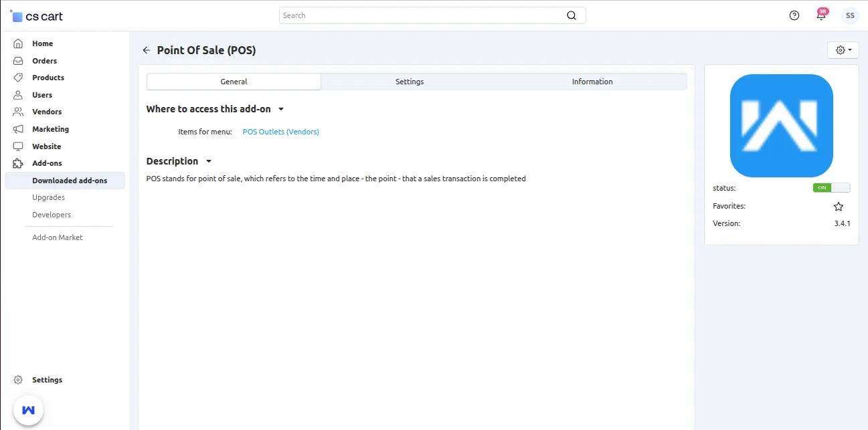Open Marketing in the sidebar
The width and height of the screenshot is (868, 430).
point(51,129)
